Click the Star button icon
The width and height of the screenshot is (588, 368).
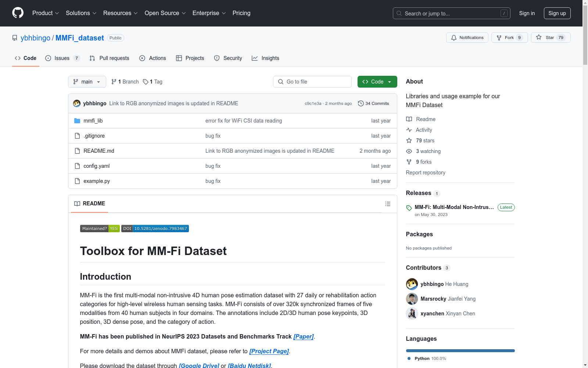click(x=539, y=37)
